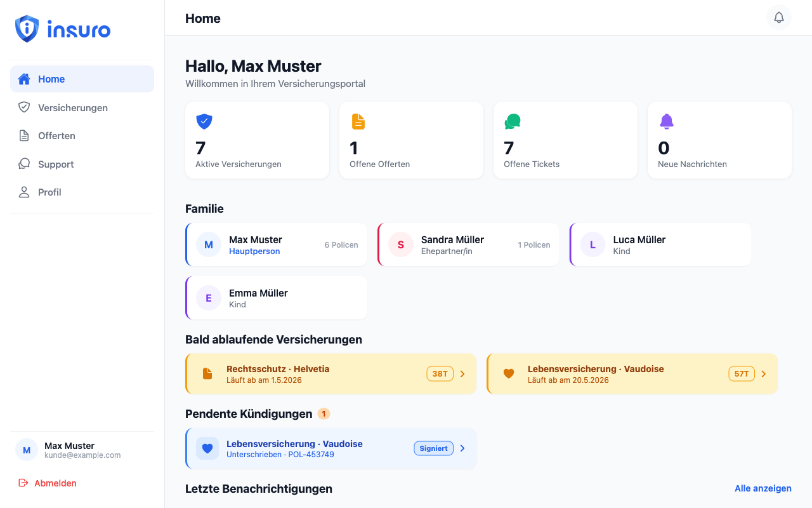Click the heart icon in pending Lebensversicherung
This screenshot has width=812, height=508.
pos(207,448)
